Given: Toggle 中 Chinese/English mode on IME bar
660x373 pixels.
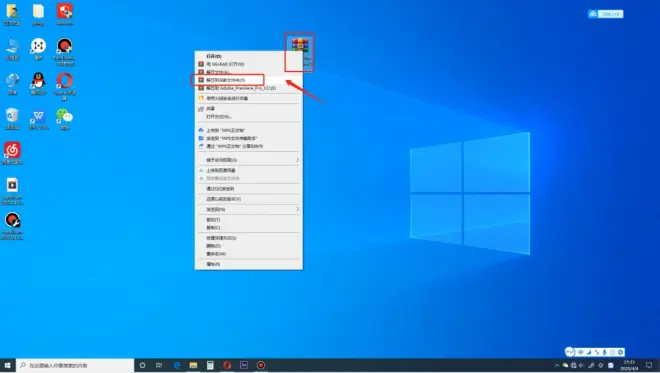Looking at the screenshot, I should [x=580, y=352].
